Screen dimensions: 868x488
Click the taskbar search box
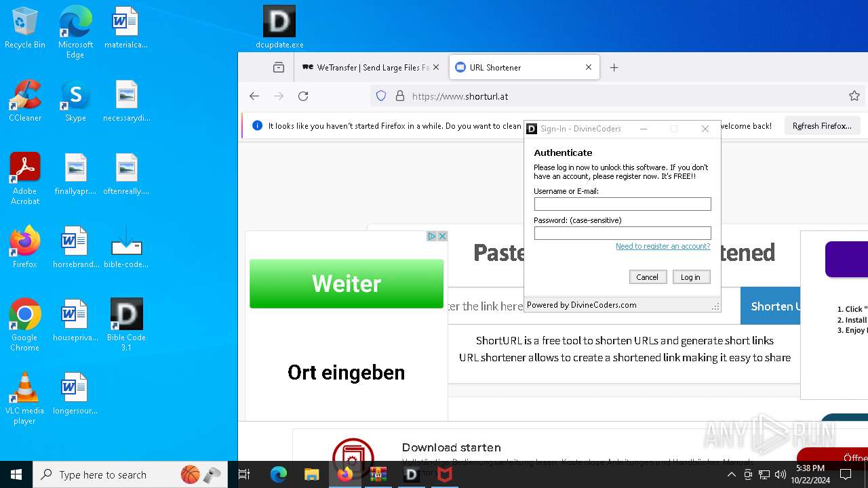[130, 475]
